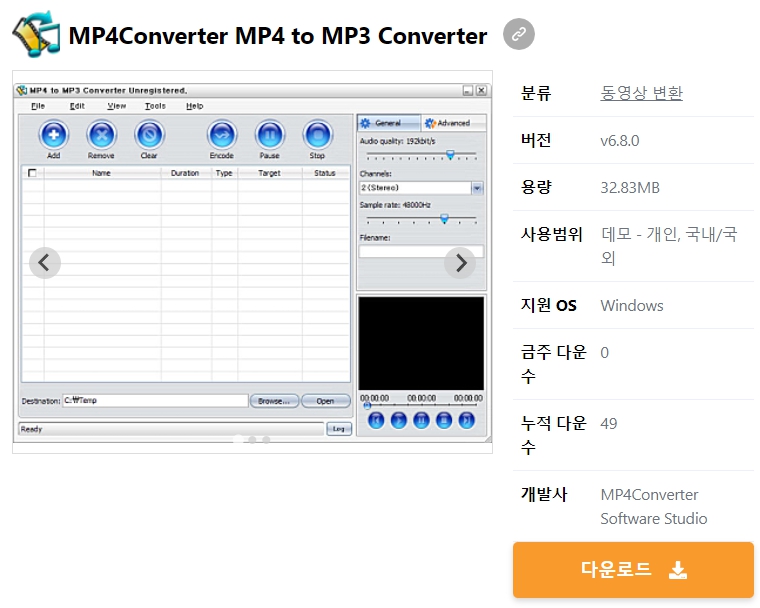Image resolution: width=760 pixels, height=608 pixels.
Task: Click the black video preview area
Action: pos(421,343)
